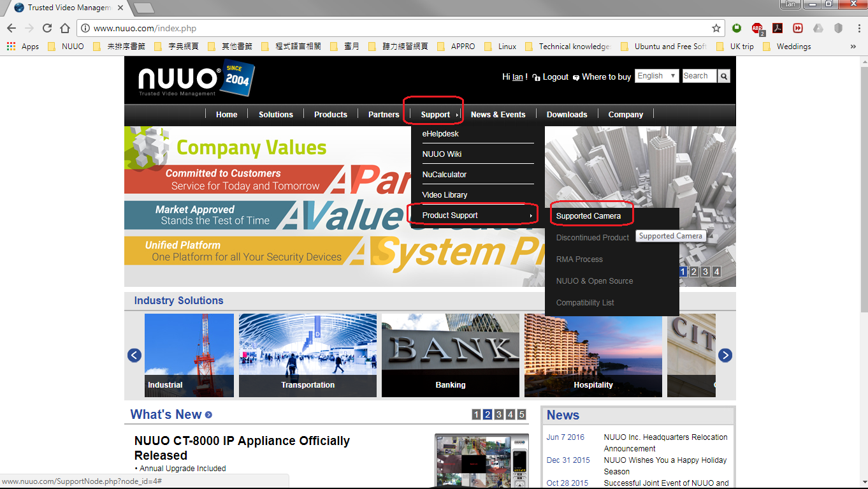Choose NuCalculator in the Support menu

[444, 175]
